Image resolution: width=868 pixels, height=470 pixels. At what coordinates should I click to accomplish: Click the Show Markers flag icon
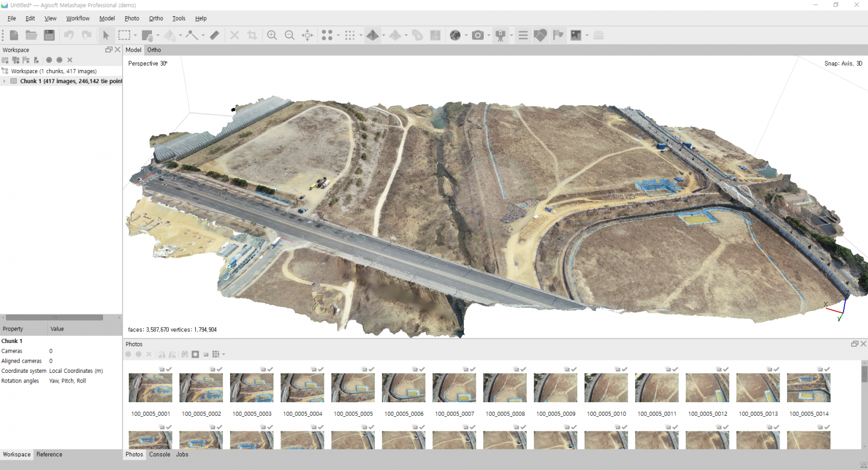click(558, 35)
